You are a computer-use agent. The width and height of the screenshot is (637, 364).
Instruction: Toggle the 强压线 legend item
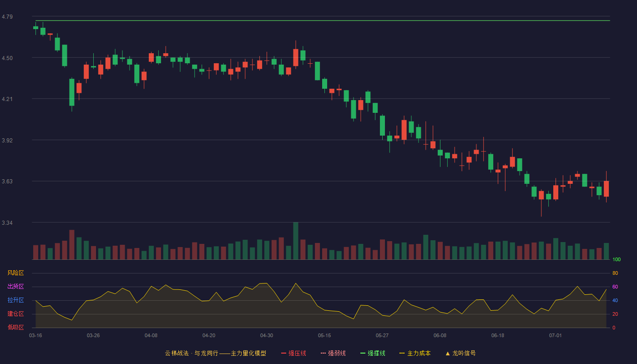(x=293, y=353)
